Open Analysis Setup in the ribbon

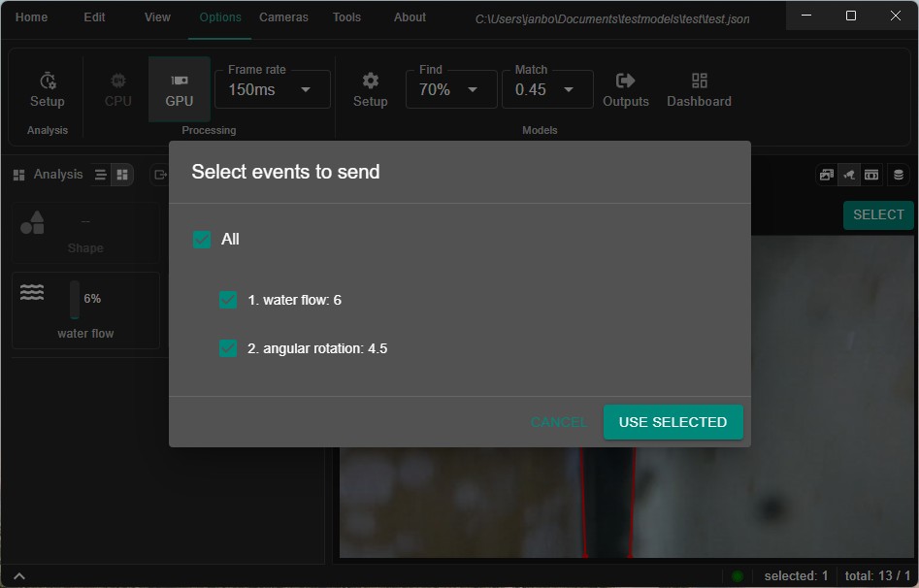coord(48,89)
